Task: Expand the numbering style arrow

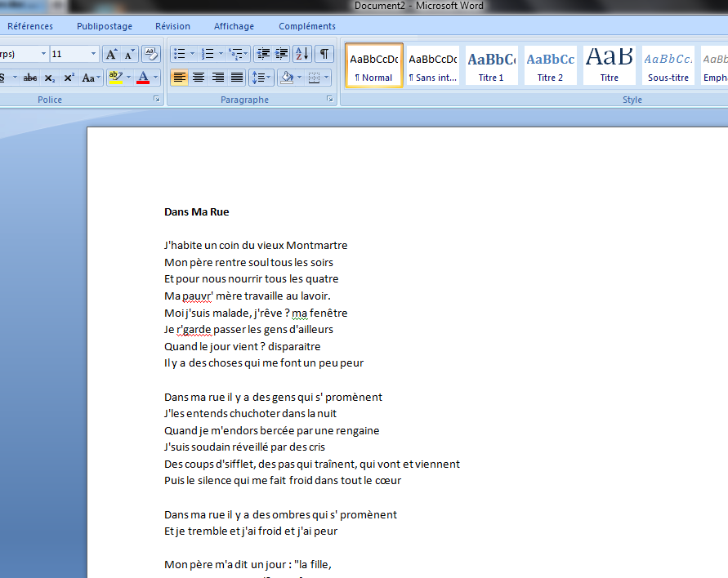Action: pyautogui.click(x=221, y=54)
